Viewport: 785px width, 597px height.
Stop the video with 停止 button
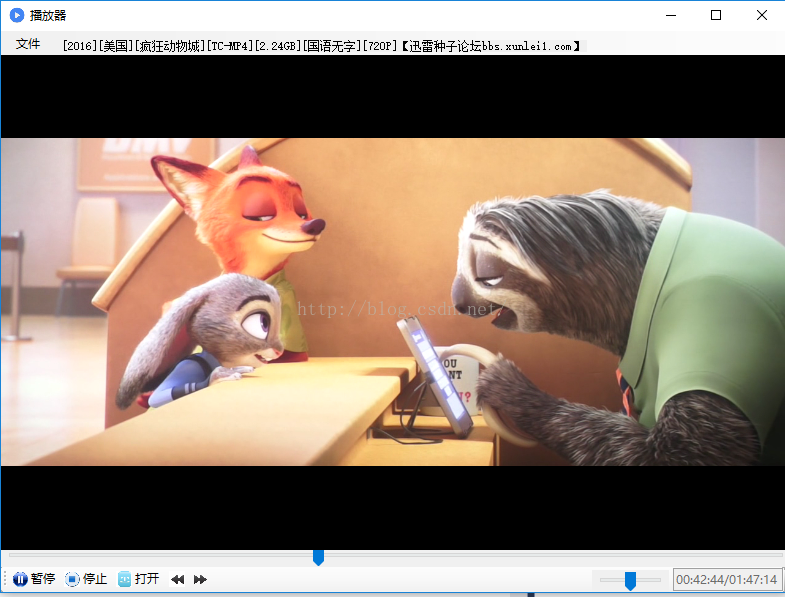pyautogui.click(x=86, y=579)
